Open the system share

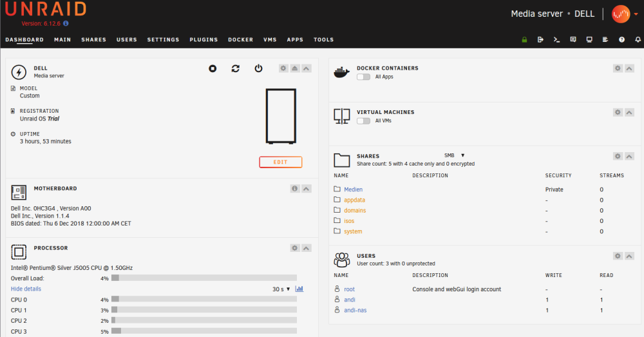click(353, 231)
